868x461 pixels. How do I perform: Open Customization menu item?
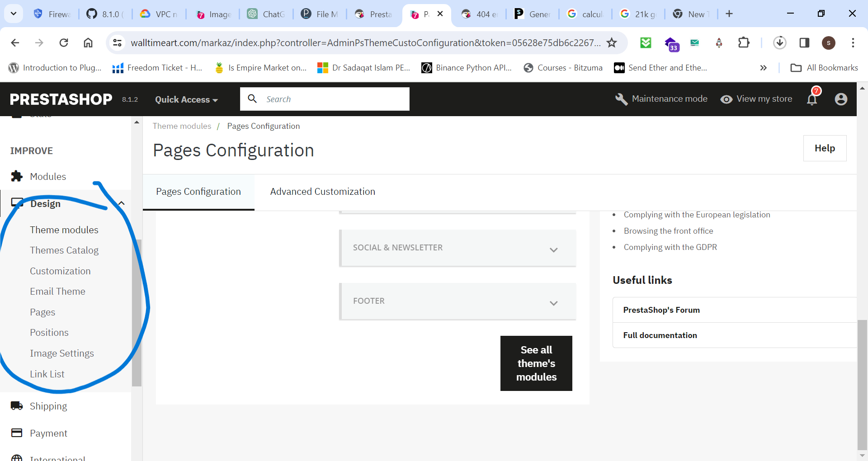(60, 271)
